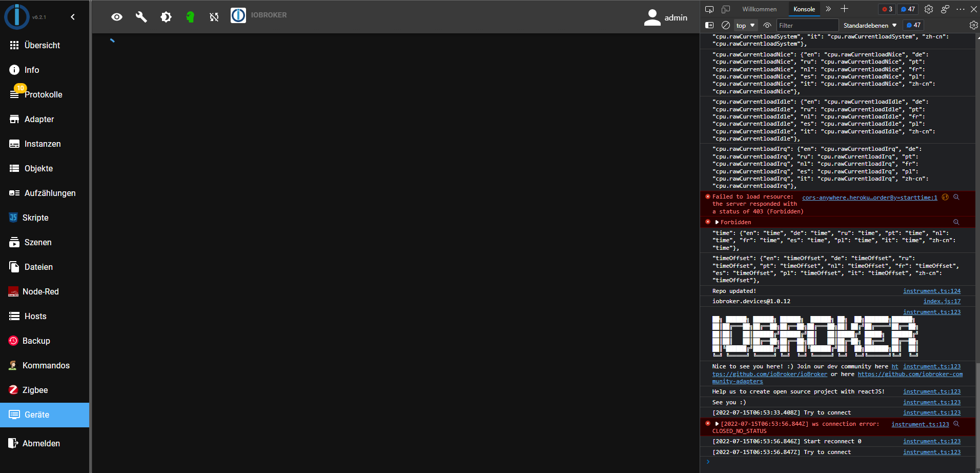Open Instanzen from the sidebar menu
This screenshot has width=980, height=473.
point(43,144)
